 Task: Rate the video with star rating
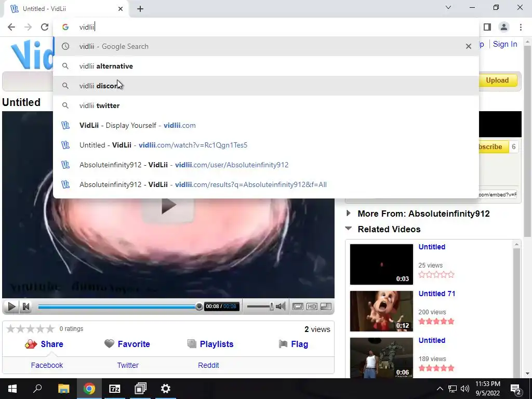click(31, 329)
